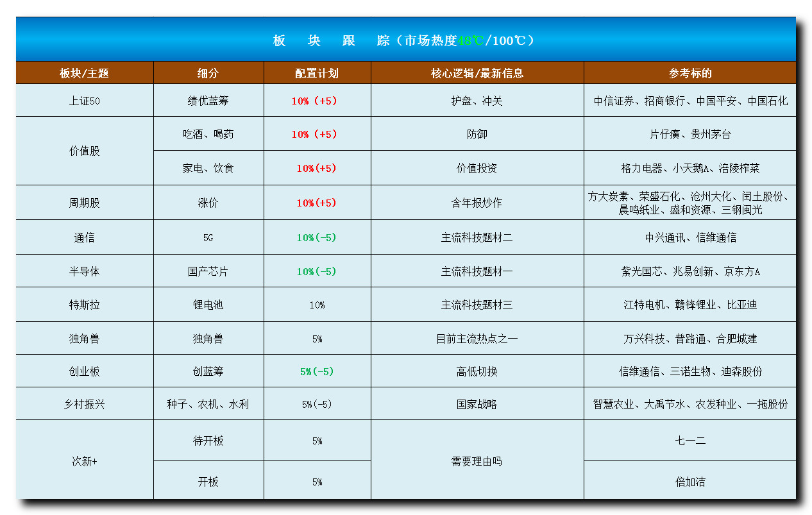Click the 开板 subdivision cell
This screenshot has width=812, height=515.
tap(208, 481)
